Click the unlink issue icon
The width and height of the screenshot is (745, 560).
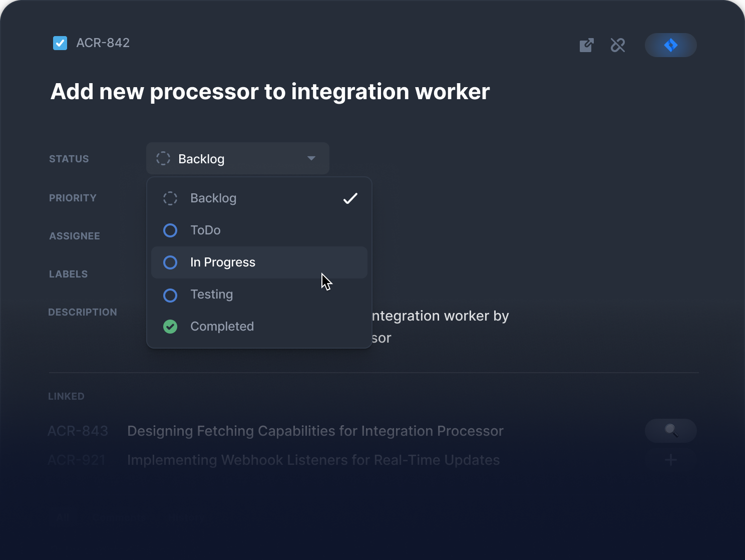618,45
